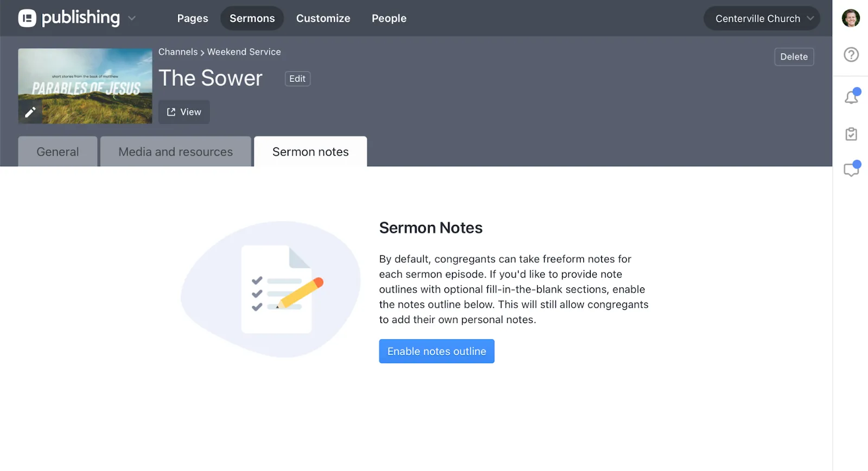
Task: Click the user profile avatar
Action: tap(851, 18)
